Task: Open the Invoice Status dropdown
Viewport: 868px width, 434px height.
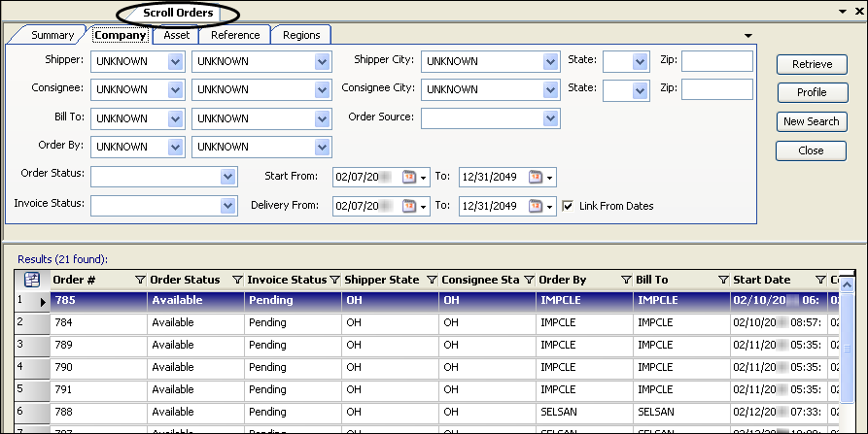Action: [x=228, y=206]
